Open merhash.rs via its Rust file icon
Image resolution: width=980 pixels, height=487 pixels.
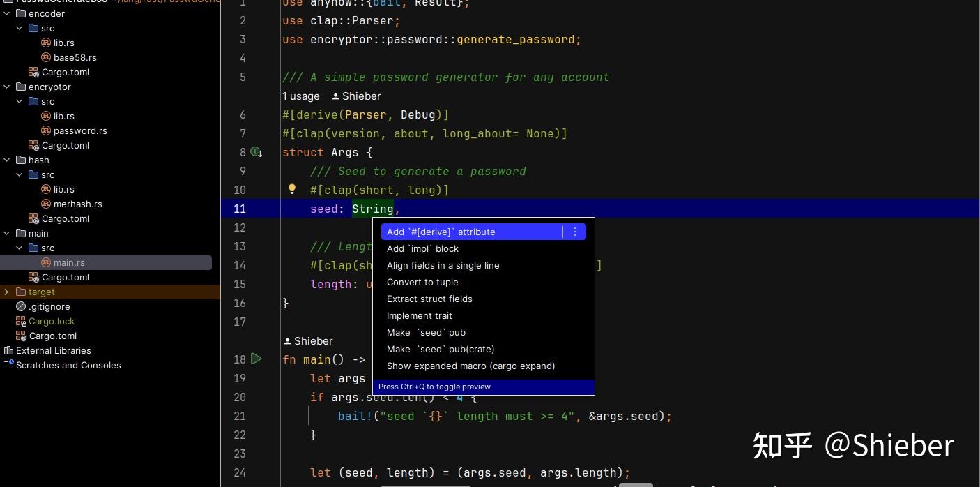coord(46,204)
